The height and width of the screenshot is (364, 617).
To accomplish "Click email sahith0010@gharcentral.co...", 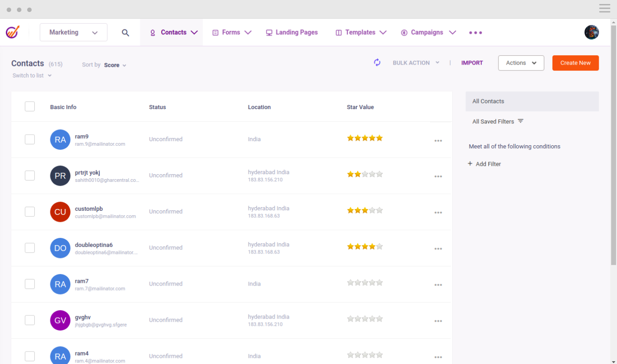I will pos(107,180).
